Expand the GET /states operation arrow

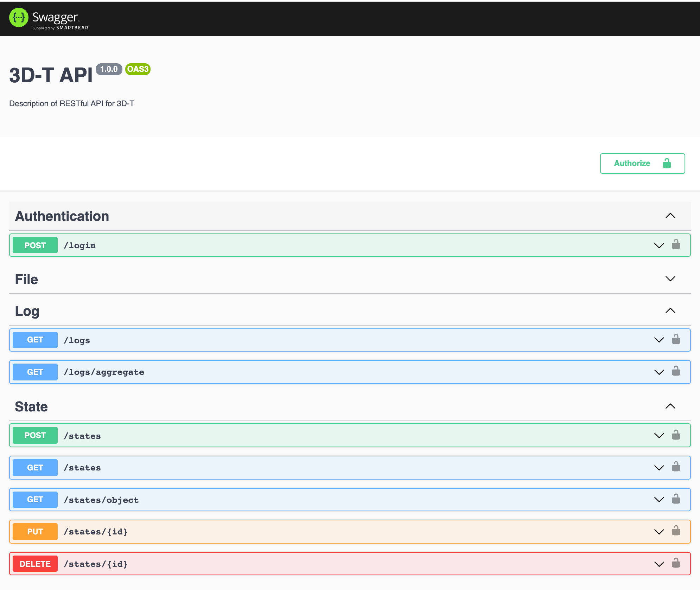click(659, 468)
